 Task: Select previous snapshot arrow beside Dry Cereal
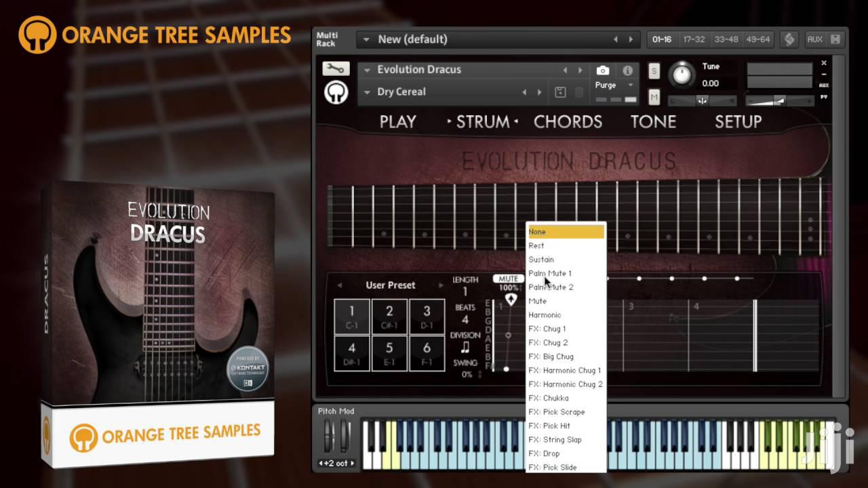click(x=524, y=92)
